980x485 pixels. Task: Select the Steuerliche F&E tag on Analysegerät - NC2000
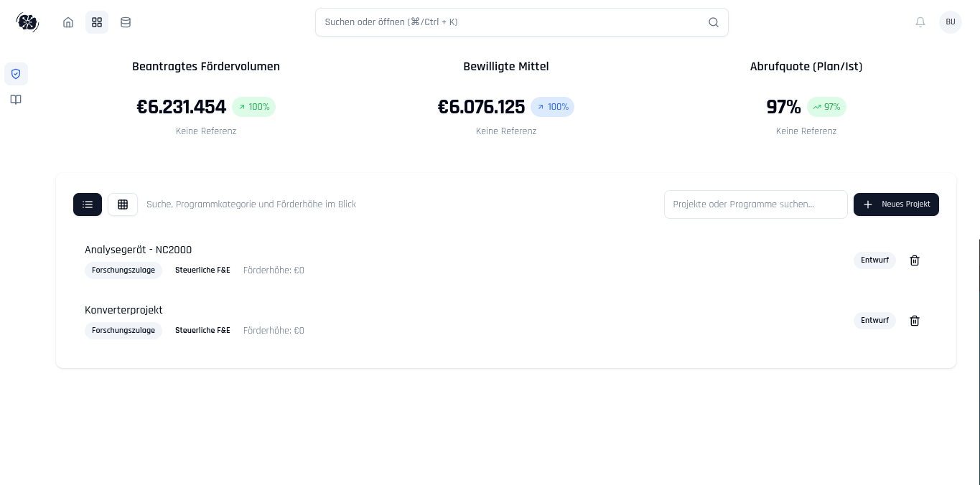202,270
